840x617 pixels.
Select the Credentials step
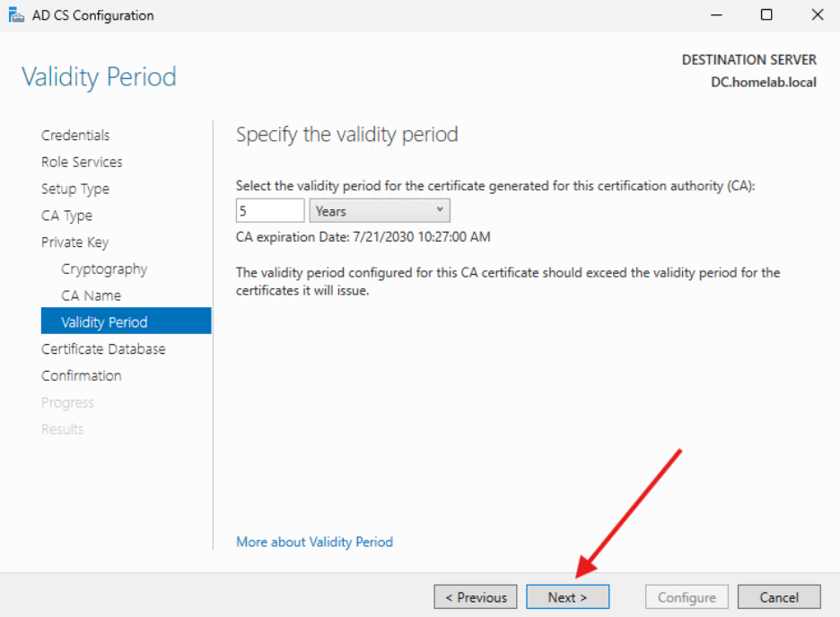point(75,135)
